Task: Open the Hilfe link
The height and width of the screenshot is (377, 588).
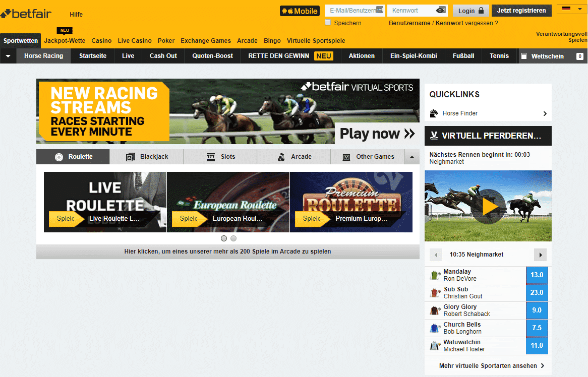Action: (x=76, y=15)
